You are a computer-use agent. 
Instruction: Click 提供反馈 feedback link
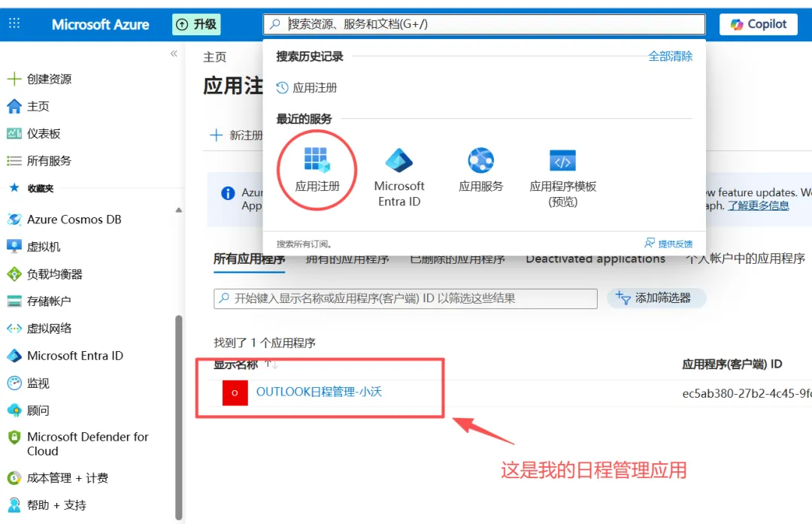pyautogui.click(x=668, y=244)
